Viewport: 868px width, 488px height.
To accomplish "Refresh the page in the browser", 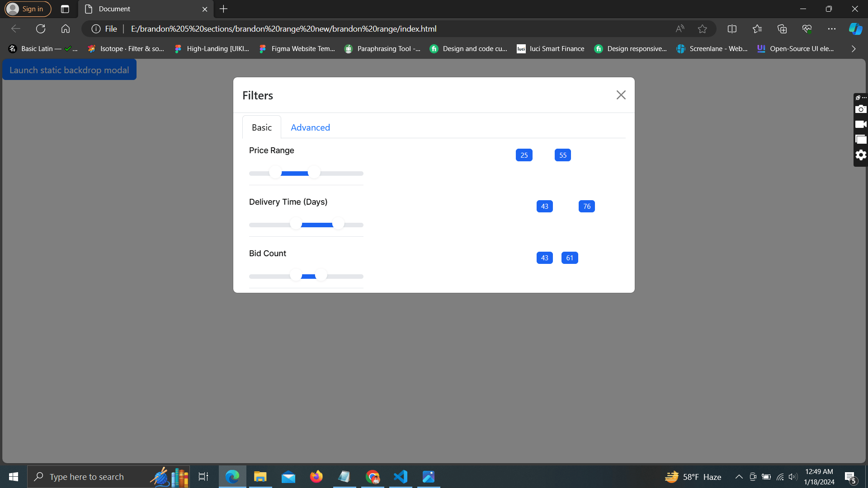I will pos(41,29).
